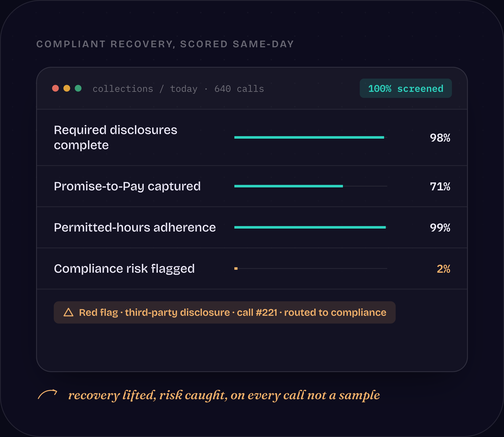
Task: Click the orange risk bar marker
Action: pos(236,269)
